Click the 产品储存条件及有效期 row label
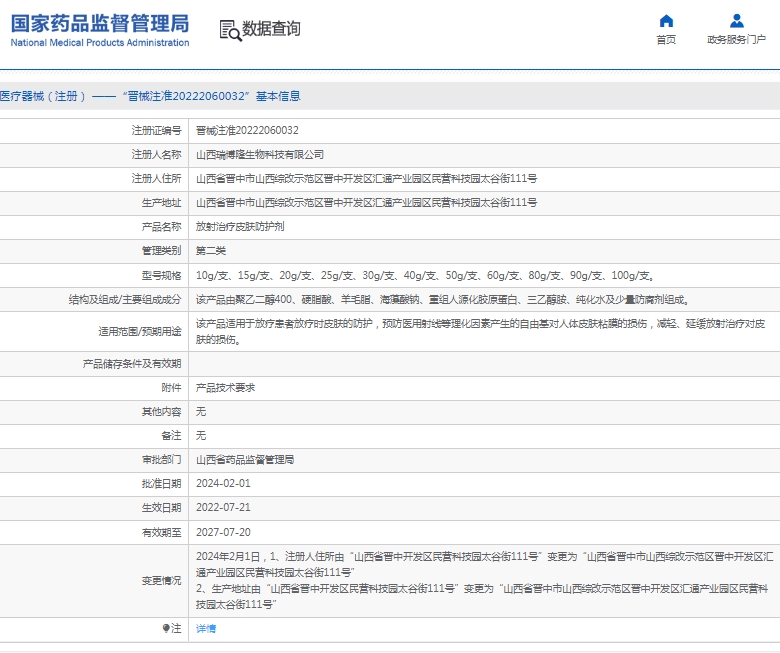The image size is (780, 653). [x=132, y=364]
